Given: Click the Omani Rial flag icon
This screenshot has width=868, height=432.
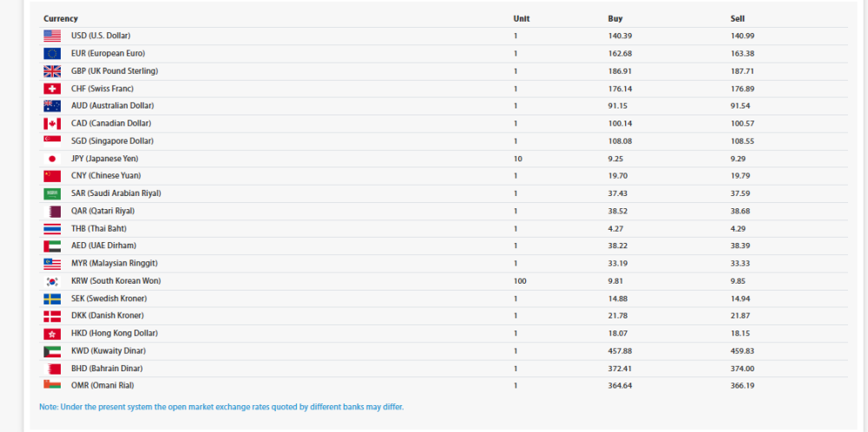Looking at the screenshot, I should coord(52,385).
